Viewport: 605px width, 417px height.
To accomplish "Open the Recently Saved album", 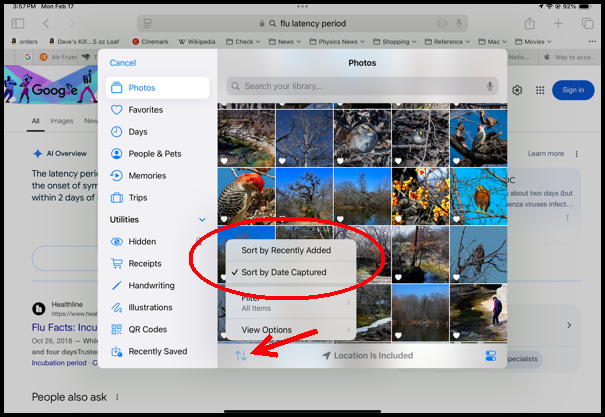I will [x=157, y=352].
